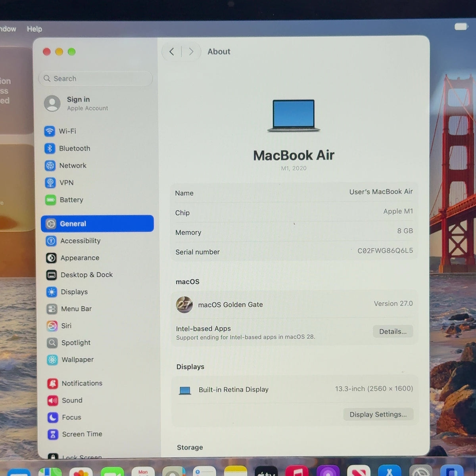476x476 pixels.
Task: Select the Battery icon
Action: point(51,200)
